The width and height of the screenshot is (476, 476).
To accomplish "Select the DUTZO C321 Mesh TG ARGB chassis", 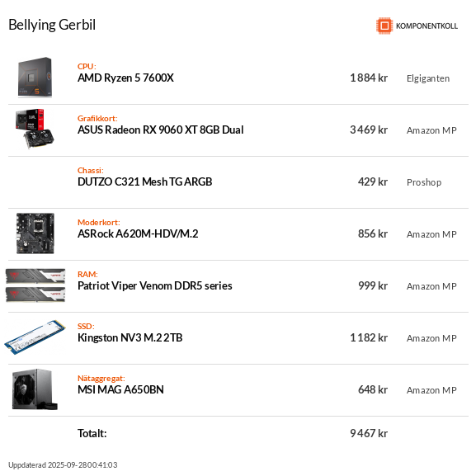I will click(145, 181).
